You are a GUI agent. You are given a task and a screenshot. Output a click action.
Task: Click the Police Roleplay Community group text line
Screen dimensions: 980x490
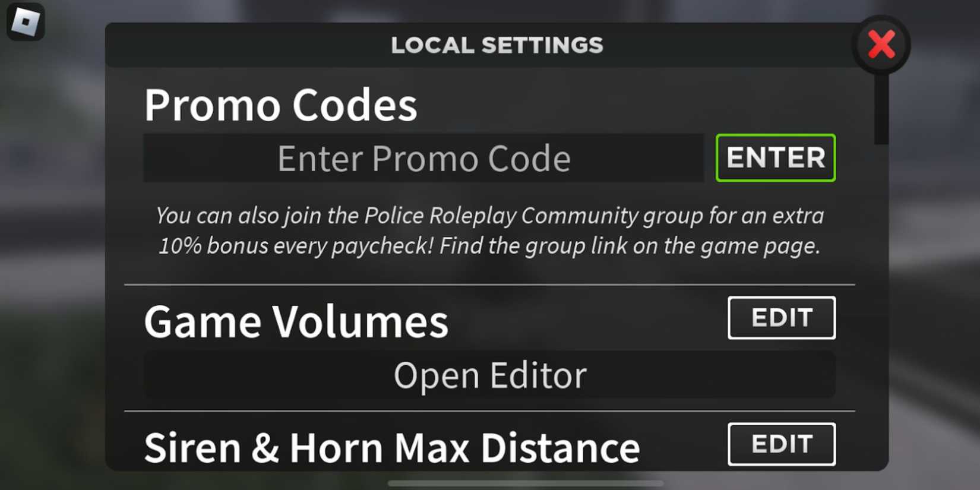pos(490,215)
